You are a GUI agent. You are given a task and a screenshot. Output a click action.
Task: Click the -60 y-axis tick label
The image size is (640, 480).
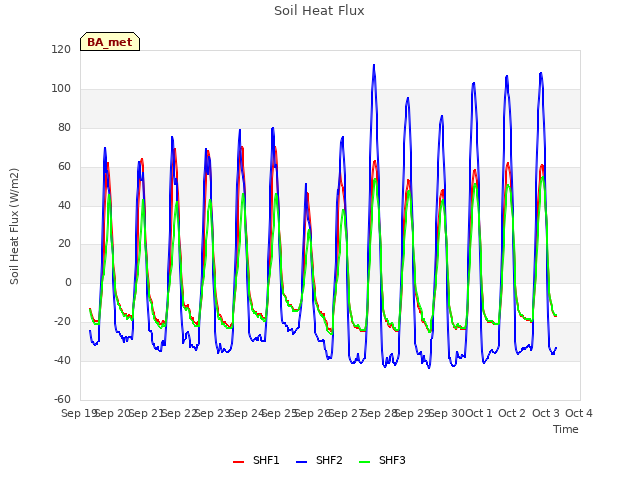[x=62, y=399]
